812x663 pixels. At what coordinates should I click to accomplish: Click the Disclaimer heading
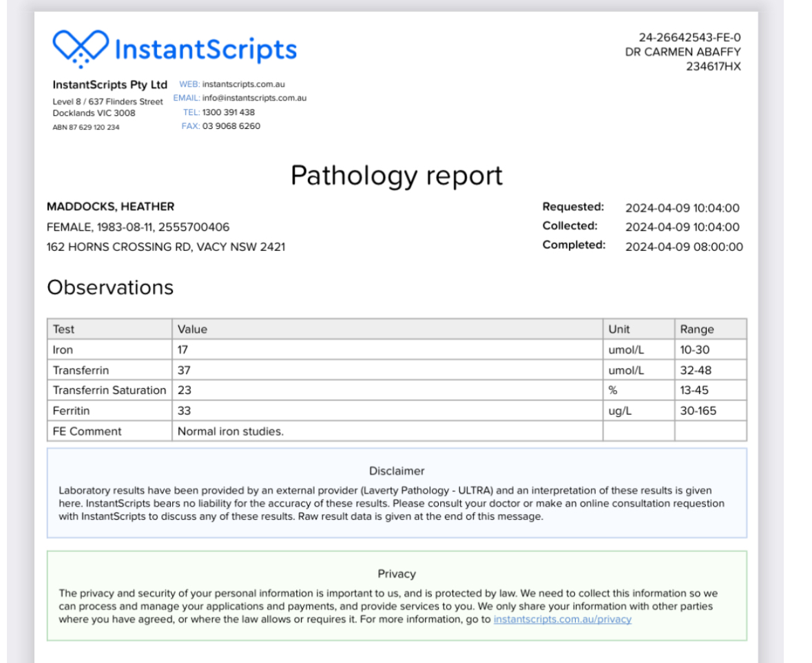[397, 471]
